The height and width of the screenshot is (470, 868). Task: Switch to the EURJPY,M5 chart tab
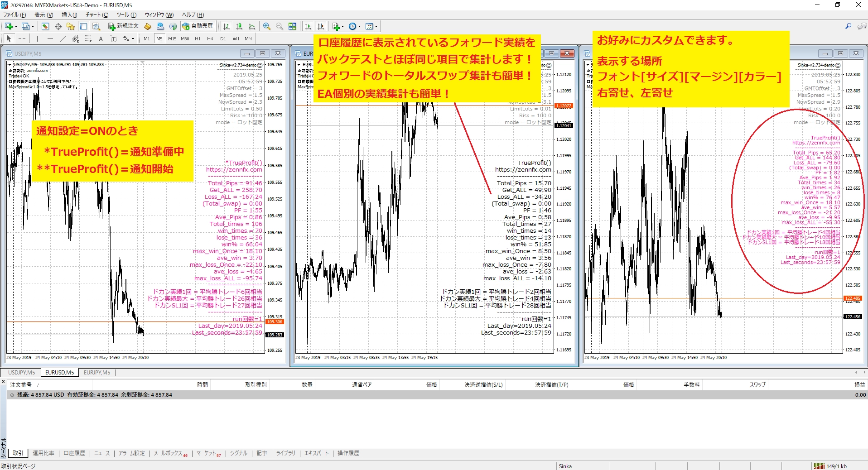[x=97, y=373]
